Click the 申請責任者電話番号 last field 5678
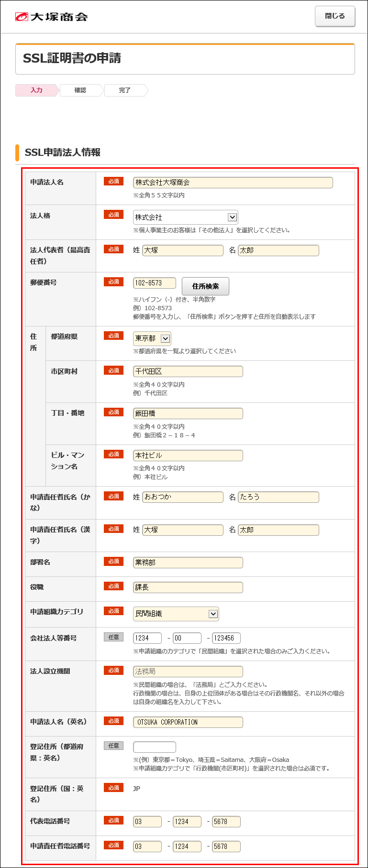This screenshot has width=368, height=868. (x=226, y=846)
